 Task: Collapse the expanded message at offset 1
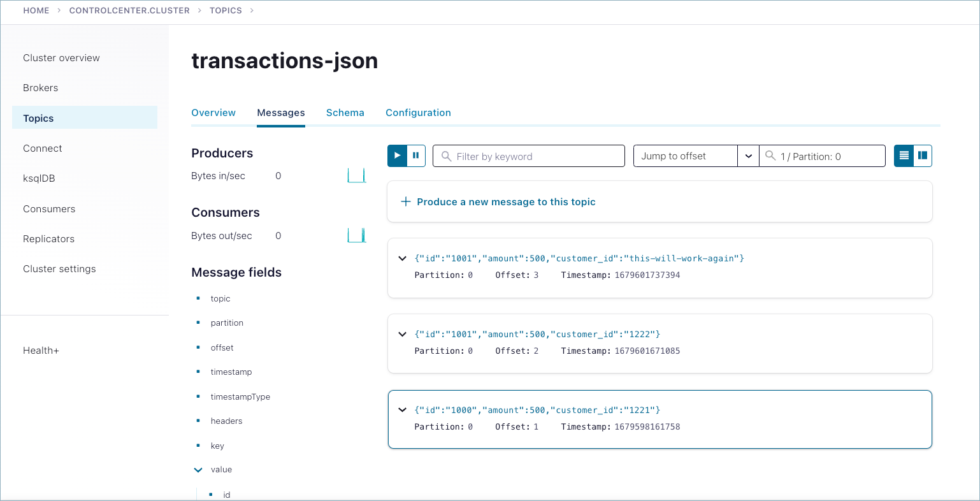[x=402, y=409]
